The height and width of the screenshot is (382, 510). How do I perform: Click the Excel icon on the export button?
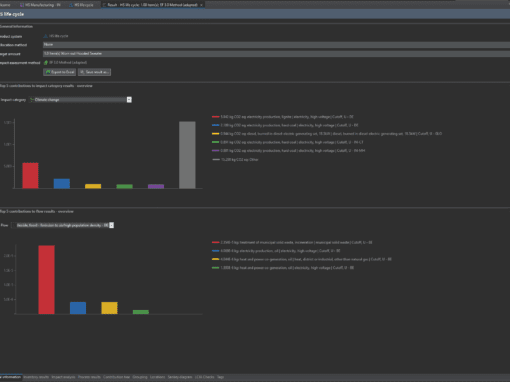(x=48, y=72)
